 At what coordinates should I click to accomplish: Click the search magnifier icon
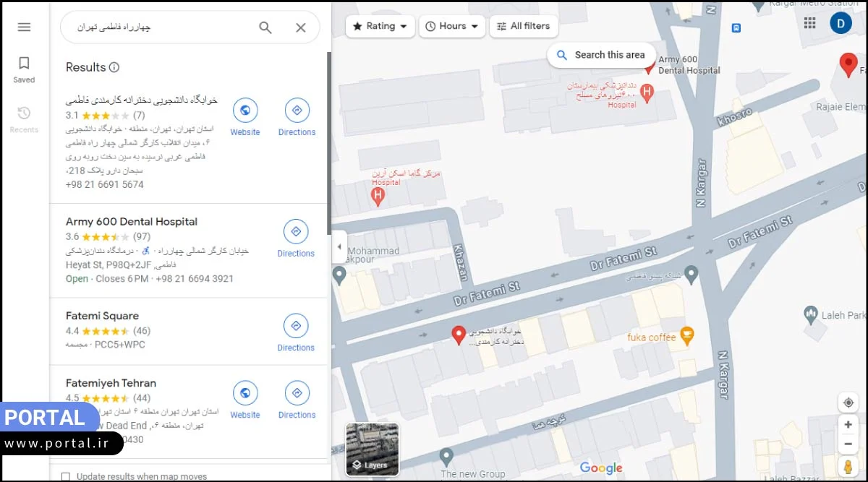coord(265,27)
